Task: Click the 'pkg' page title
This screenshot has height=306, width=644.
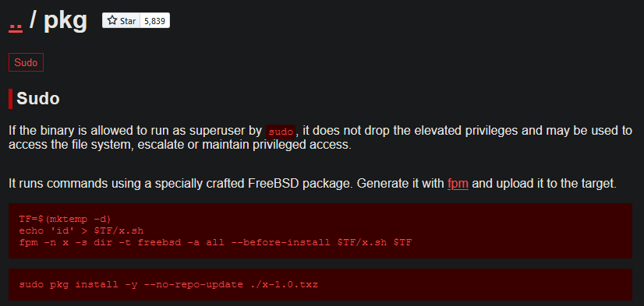Action: (65, 20)
